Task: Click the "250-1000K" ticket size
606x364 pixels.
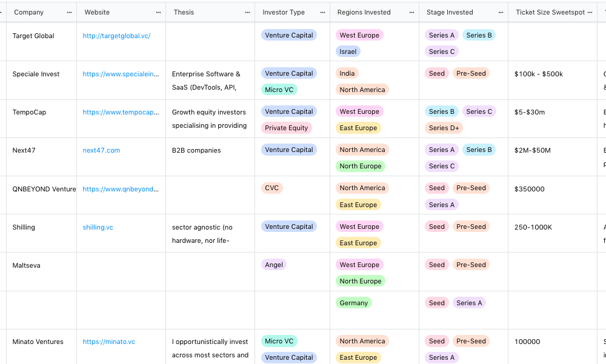Action: point(533,227)
